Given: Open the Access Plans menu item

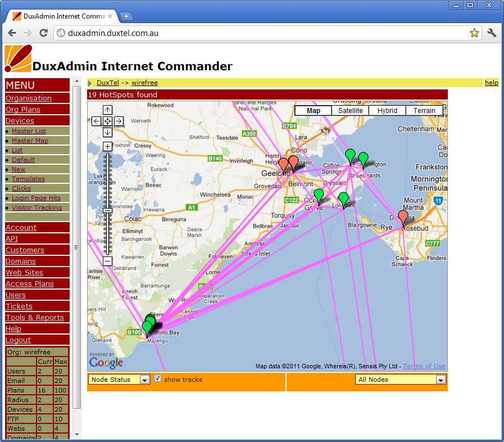Looking at the screenshot, I should (x=30, y=284).
